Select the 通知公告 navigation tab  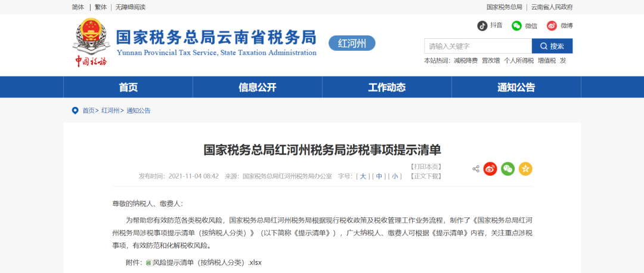point(516,87)
